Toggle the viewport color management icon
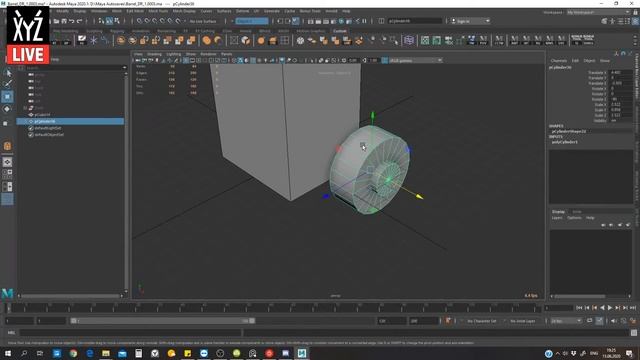The height and width of the screenshot is (360, 640). [x=384, y=60]
